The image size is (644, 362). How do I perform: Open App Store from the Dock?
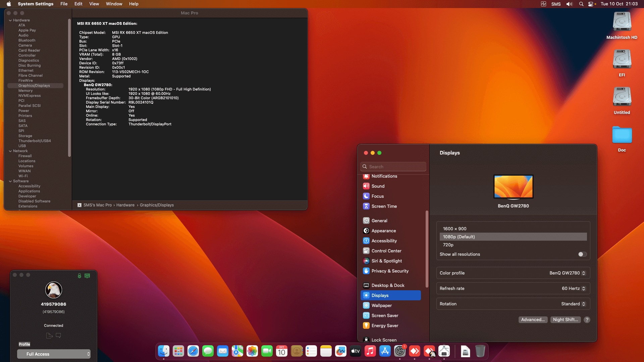point(385,351)
